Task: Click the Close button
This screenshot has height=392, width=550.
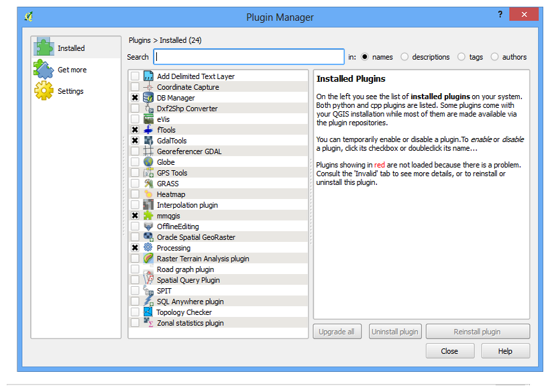Action: click(449, 350)
